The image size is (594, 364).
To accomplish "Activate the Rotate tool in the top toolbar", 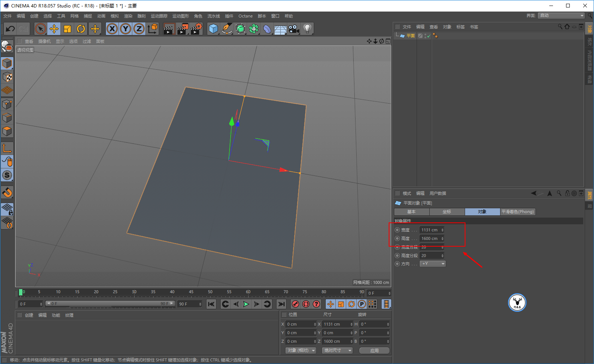I will pyautogui.click(x=81, y=29).
